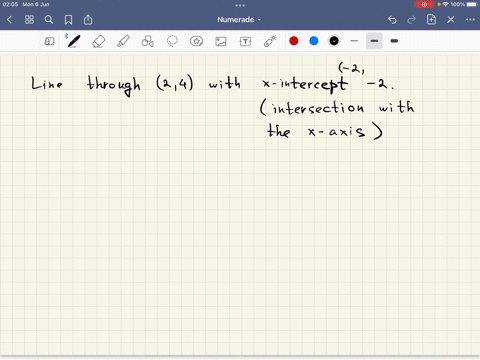Select the Eraser tool
The image size is (480, 360).
(x=99, y=41)
